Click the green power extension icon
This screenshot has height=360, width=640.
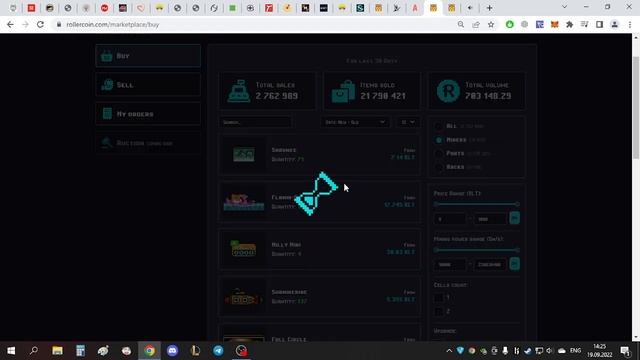coord(509,24)
